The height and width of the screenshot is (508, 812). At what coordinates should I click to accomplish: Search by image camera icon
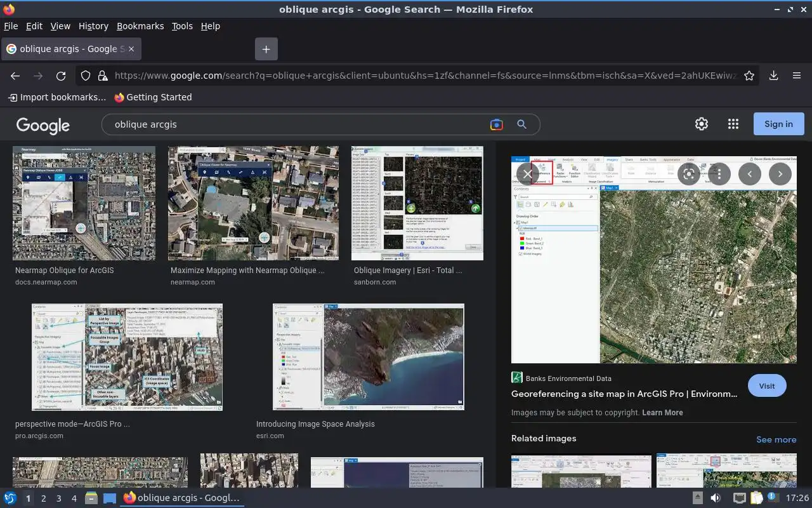(x=497, y=124)
